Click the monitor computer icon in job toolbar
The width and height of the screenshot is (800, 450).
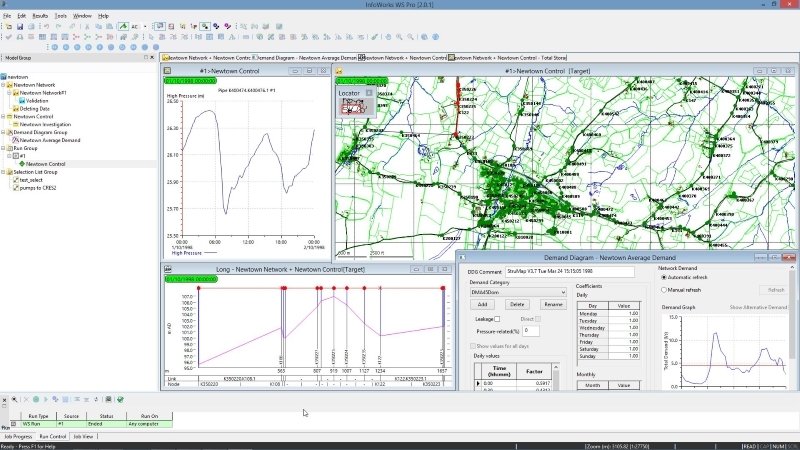tap(108, 399)
